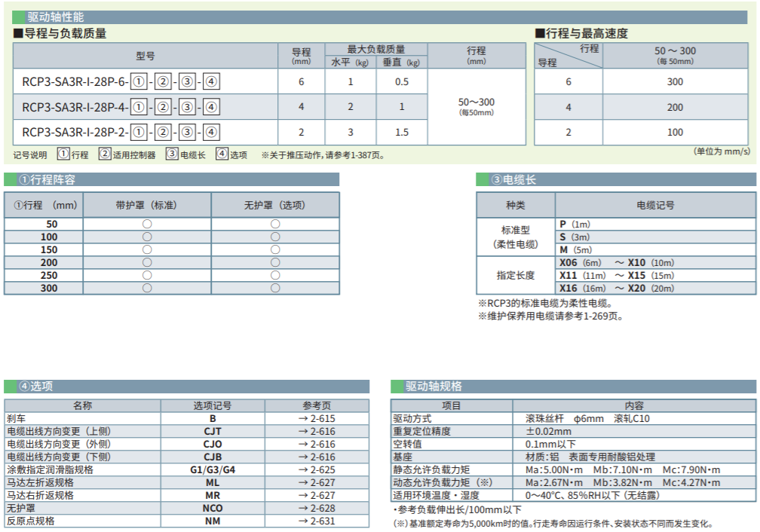The height and width of the screenshot is (532, 760).
Task: Click the ①行程阵容 section header
Action: (x=172, y=180)
